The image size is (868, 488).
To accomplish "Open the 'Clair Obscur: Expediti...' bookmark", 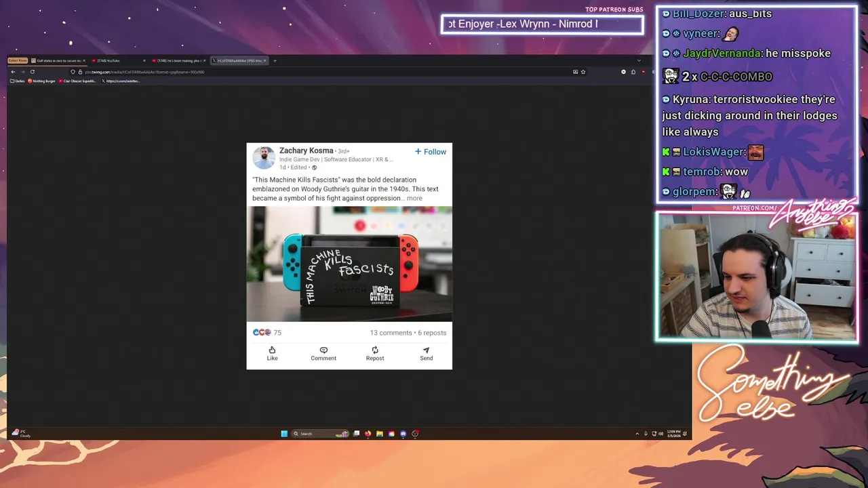I will [77, 81].
